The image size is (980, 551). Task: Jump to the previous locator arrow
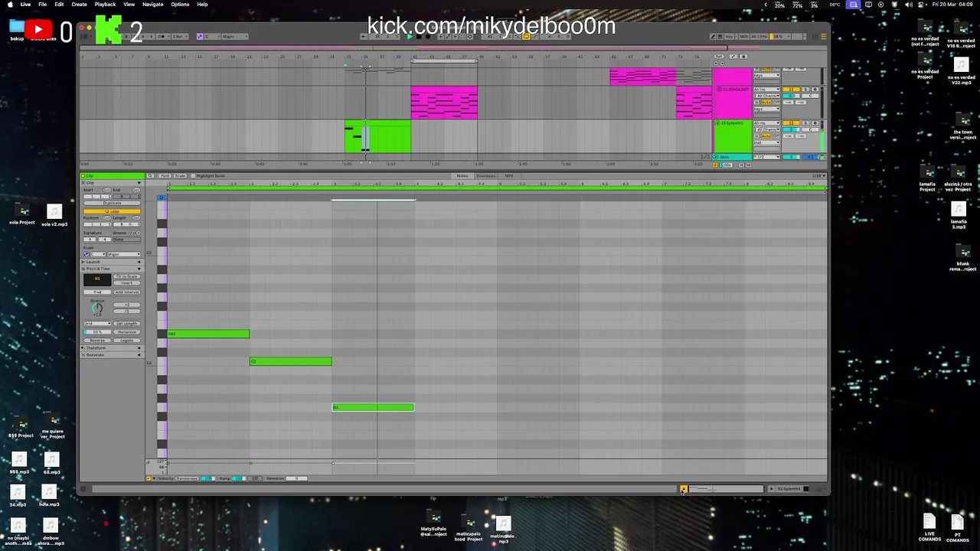[x=716, y=64]
